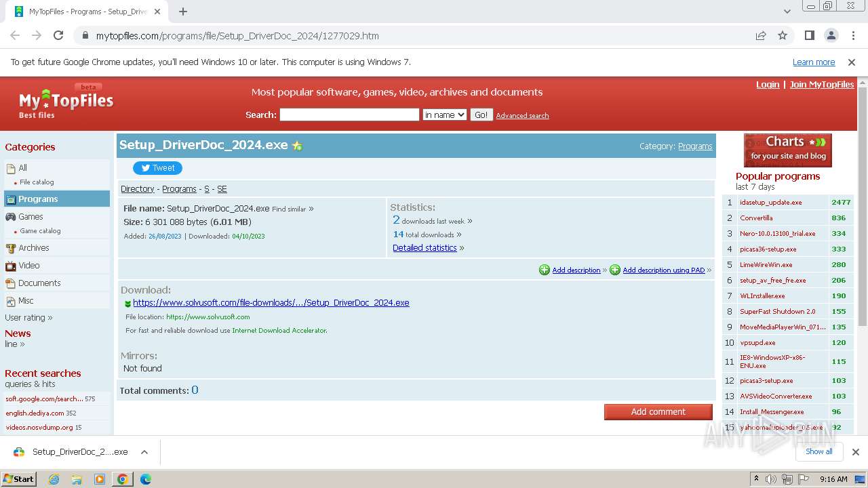Click the green plus icon for PAD description
Screen dimensions: 868x488
(615, 270)
